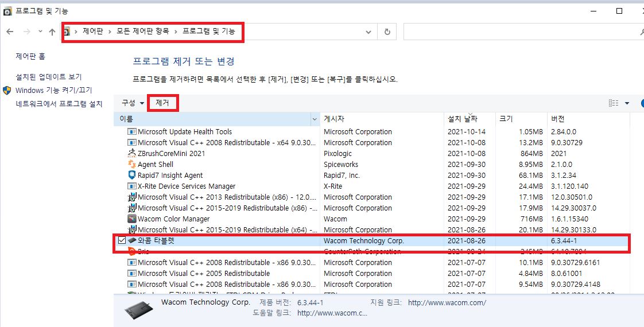Screen dimensions: 644x327
Task: Go up one folder level
Action: (52, 32)
